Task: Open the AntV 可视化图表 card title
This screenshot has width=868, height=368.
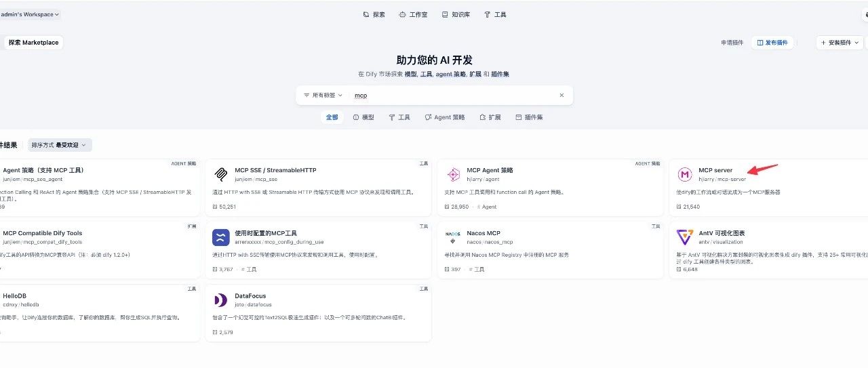Action: coord(722,233)
